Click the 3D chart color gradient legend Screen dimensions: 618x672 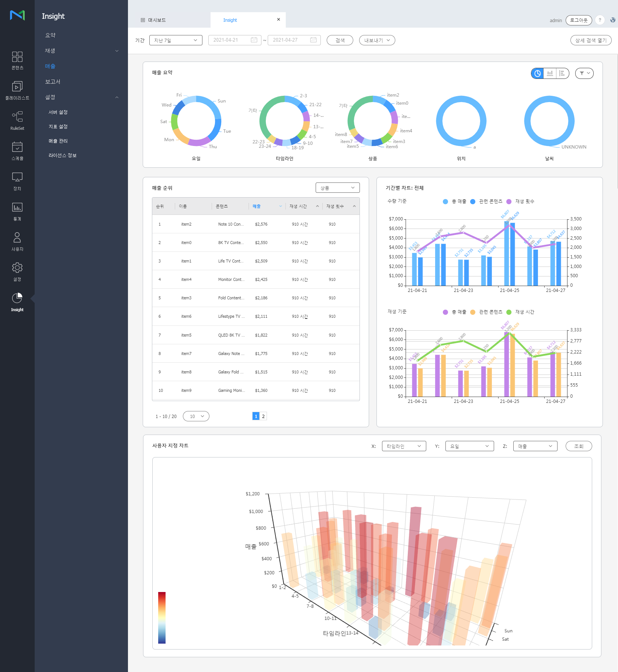tap(162, 617)
